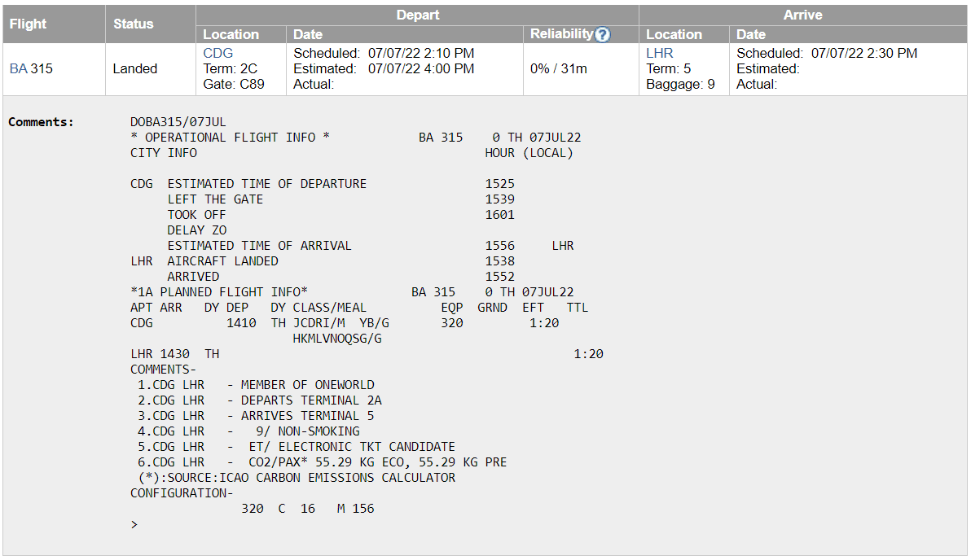The width and height of the screenshot is (971, 560).
Task: Click the Landed status cell
Action: click(x=135, y=69)
